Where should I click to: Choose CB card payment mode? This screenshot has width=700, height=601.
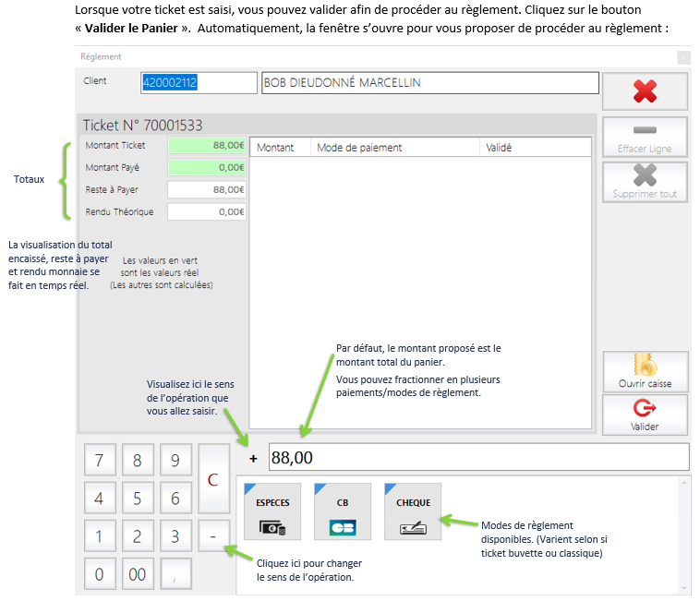[342, 511]
